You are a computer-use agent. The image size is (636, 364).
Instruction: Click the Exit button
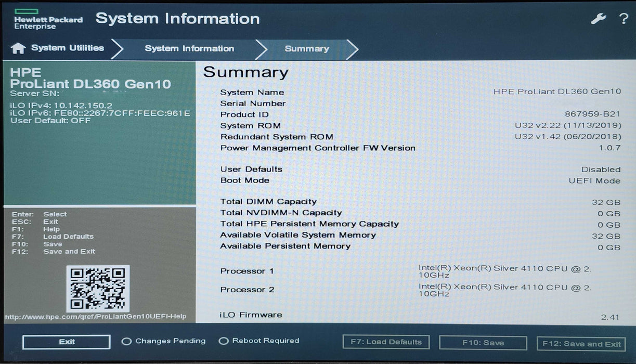coord(66,342)
